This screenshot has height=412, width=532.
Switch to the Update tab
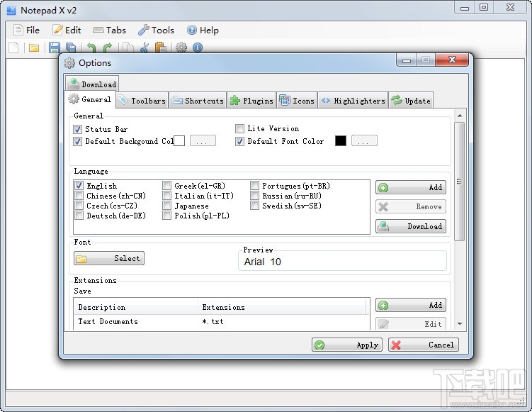(x=411, y=101)
